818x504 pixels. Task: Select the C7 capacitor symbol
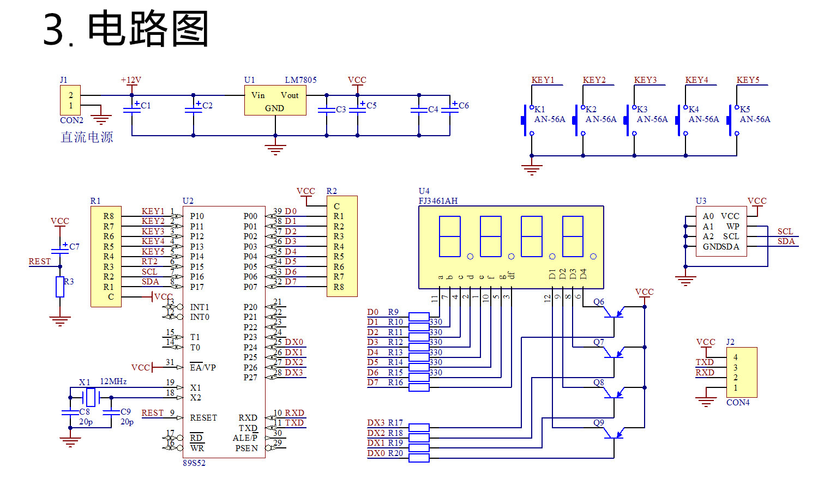point(60,250)
